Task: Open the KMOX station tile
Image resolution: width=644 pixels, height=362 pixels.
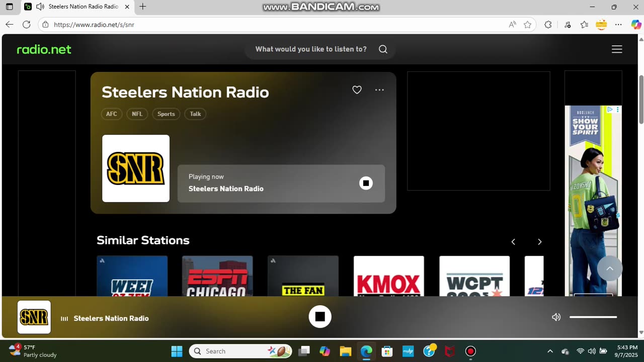Action: click(x=388, y=276)
